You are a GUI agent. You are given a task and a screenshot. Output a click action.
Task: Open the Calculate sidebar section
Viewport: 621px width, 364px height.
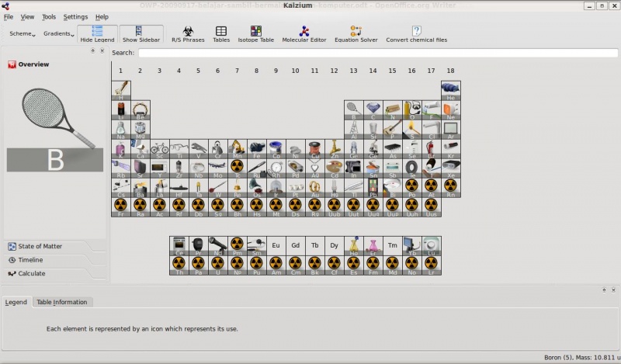coord(32,273)
